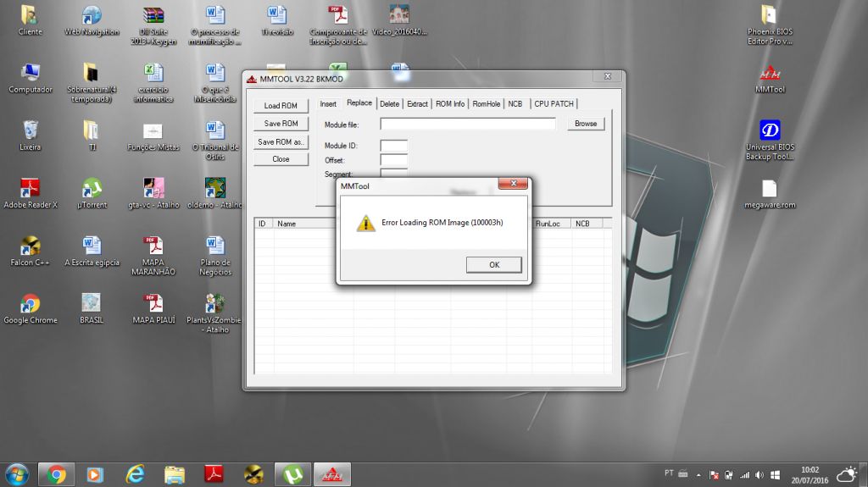The image size is (868, 487).
Task: Switch to the Insert tab
Action: coord(328,104)
